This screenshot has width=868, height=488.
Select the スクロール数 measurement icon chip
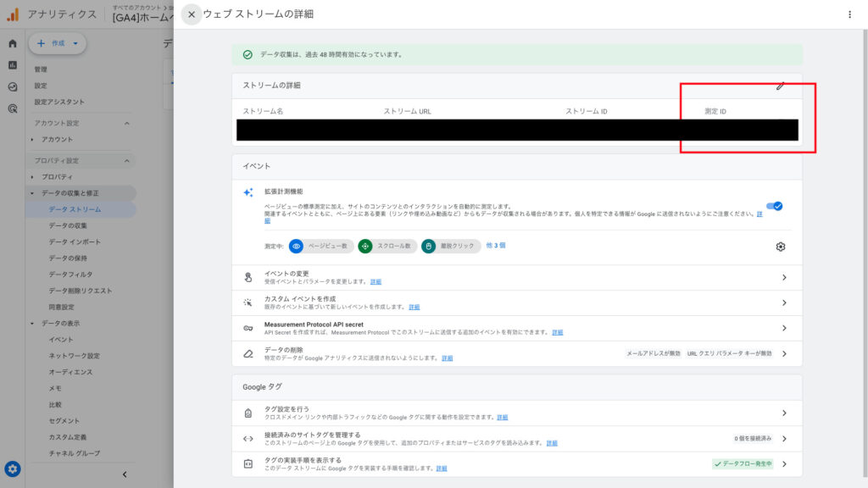click(x=366, y=247)
